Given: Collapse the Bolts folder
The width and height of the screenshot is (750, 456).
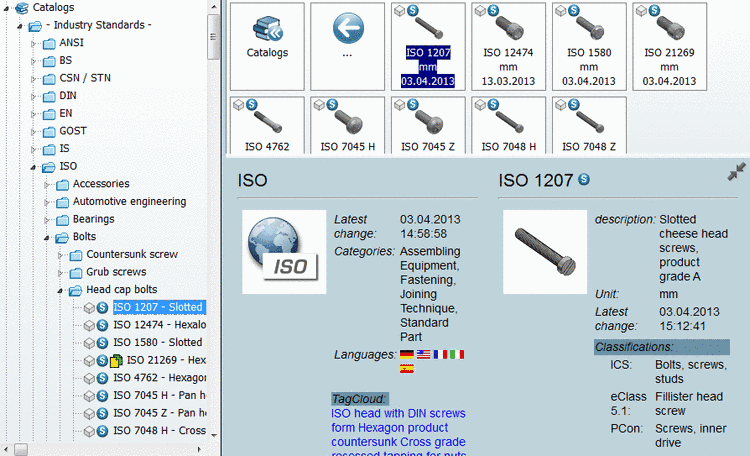Looking at the screenshot, I should point(46,238).
